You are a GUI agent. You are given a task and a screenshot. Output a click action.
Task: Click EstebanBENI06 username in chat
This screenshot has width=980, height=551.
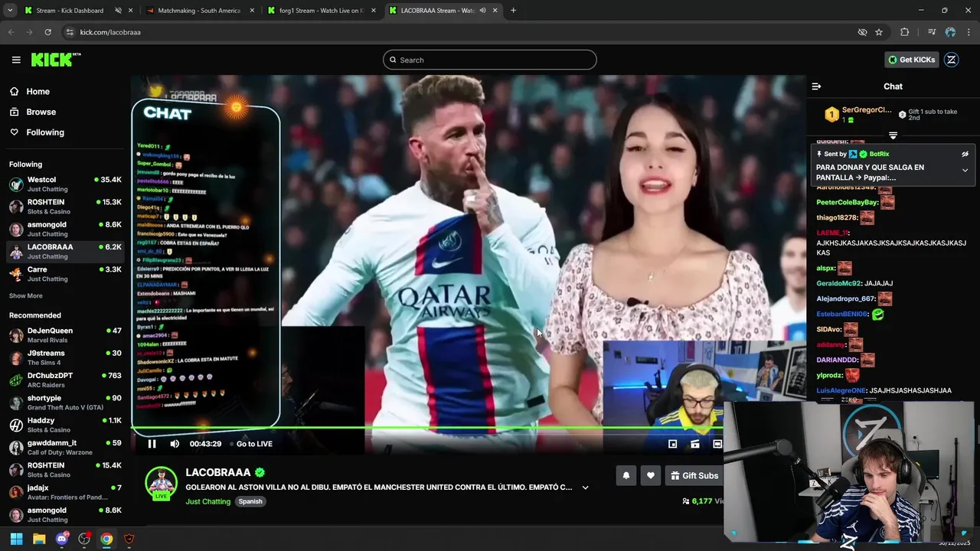point(842,314)
